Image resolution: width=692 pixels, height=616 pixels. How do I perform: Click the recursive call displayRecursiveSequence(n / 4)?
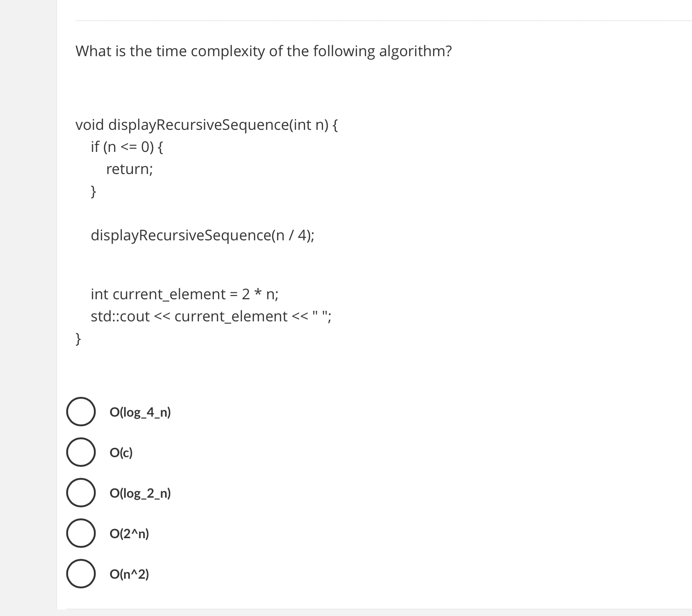(202, 235)
